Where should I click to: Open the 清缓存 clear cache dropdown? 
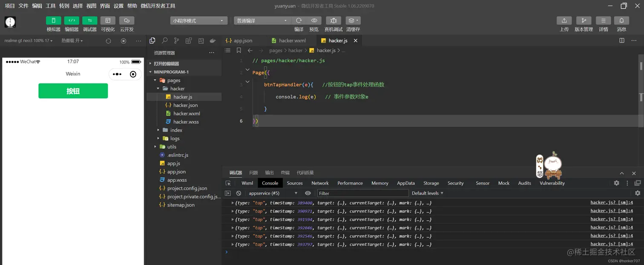click(x=353, y=20)
